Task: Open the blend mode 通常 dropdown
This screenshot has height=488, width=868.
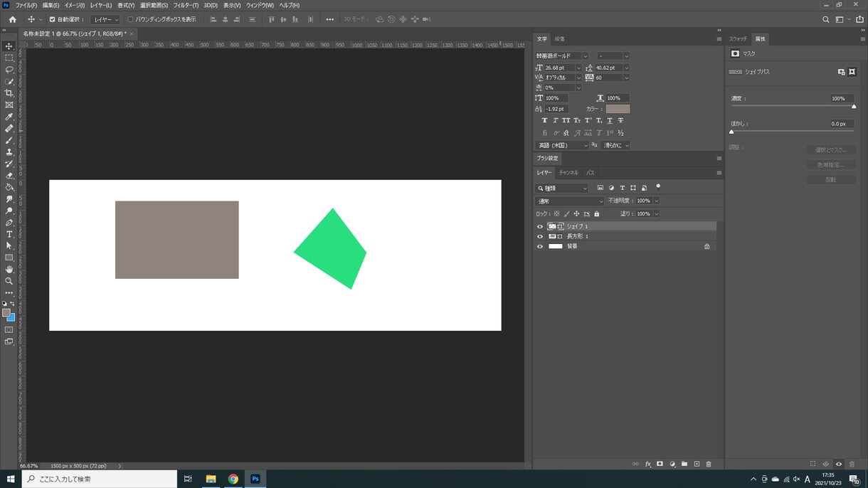Action: (570, 201)
